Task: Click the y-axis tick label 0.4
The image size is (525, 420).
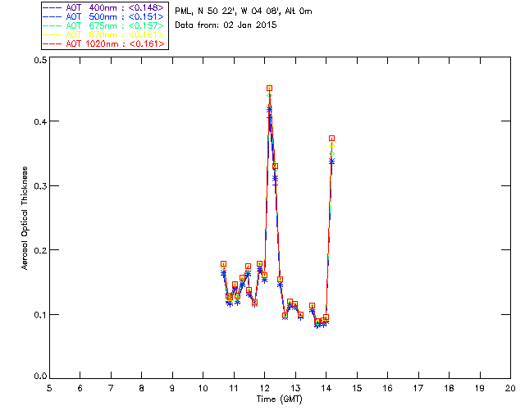Action: click(x=40, y=121)
